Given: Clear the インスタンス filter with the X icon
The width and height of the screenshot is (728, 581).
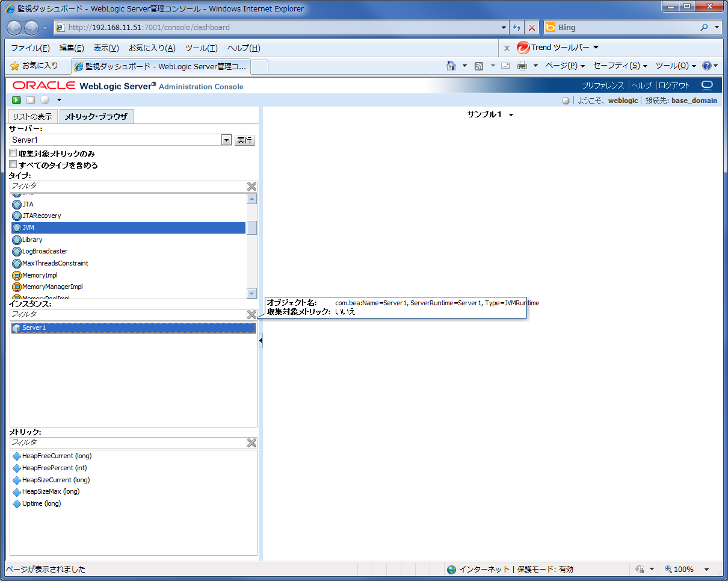Looking at the screenshot, I should (x=251, y=315).
